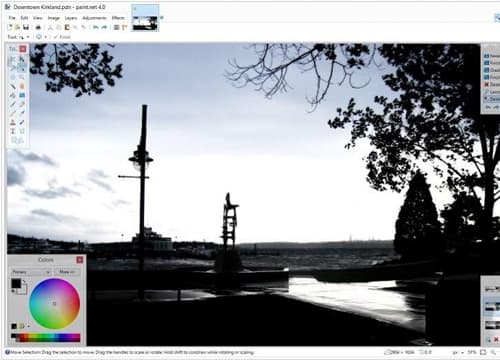The width and height of the screenshot is (500, 360).
Task: Open the File menu
Action: pos(12,18)
